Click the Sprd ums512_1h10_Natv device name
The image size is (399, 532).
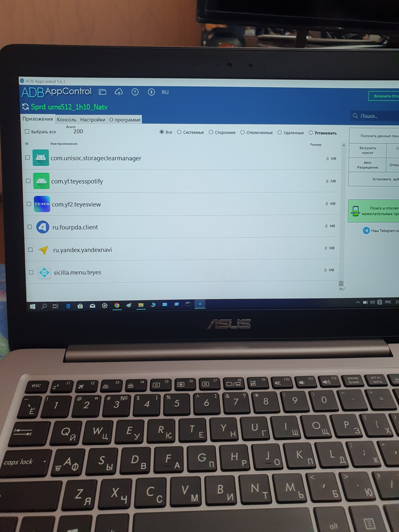(x=69, y=107)
